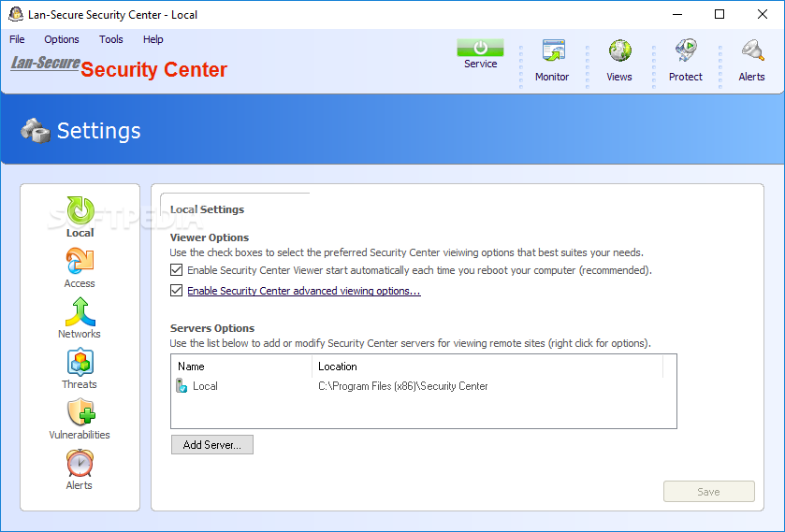This screenshot has width=785, height=532.
Task: Open the Monitor toolbar icon
Action: pos(553,51)
